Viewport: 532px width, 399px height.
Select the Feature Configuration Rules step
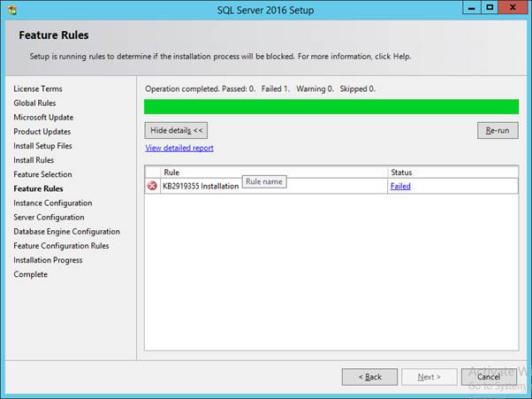click(x=61, y=246)
